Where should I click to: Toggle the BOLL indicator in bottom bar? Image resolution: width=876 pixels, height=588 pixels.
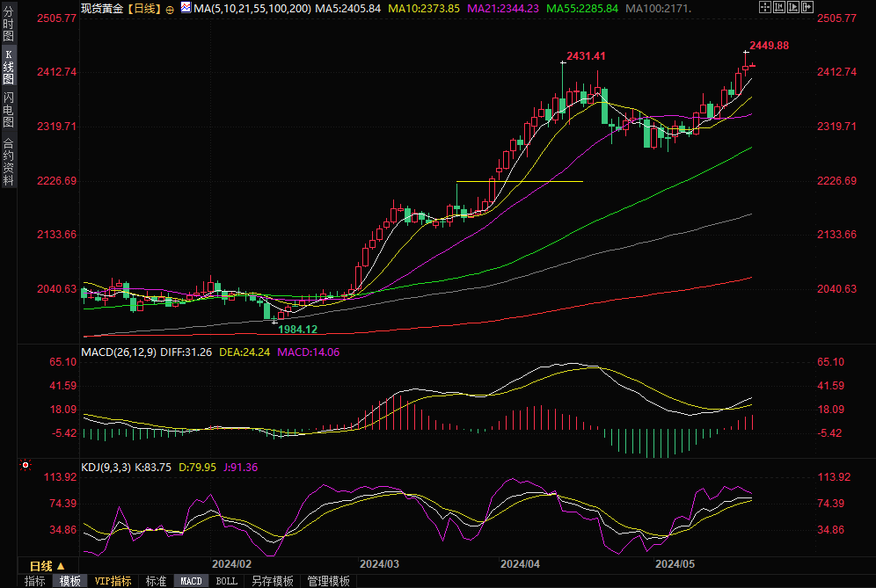(x=226, y=581)
